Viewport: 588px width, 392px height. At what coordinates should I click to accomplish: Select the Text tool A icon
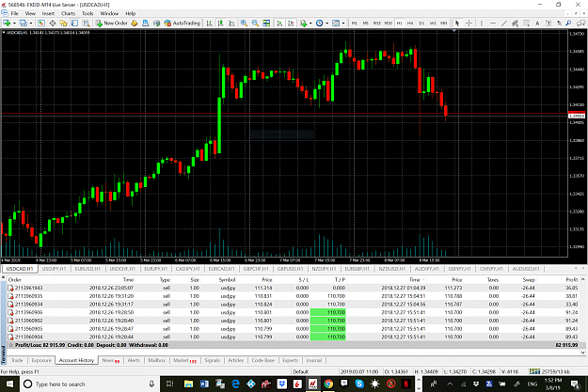pos(537,24)
